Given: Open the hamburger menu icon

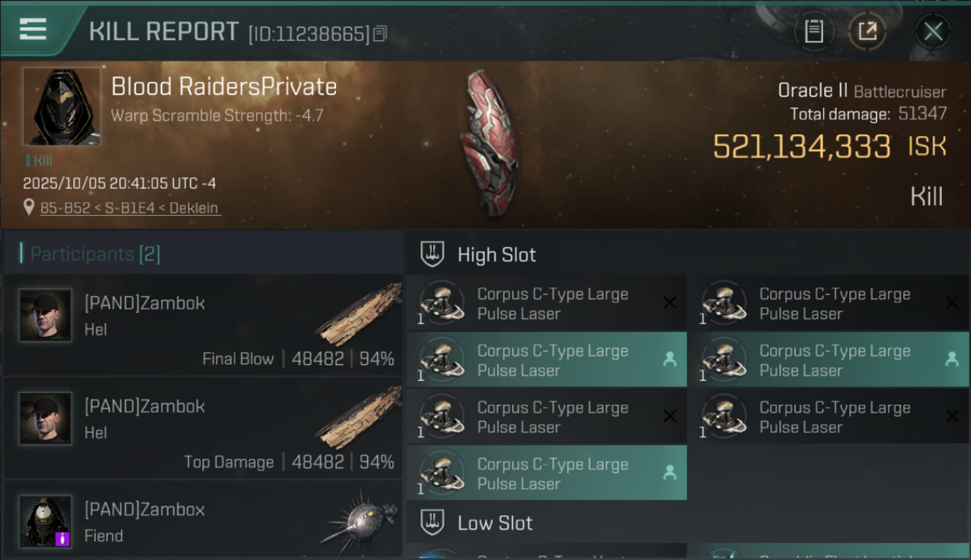Looking at the screenshot, I should 33,30.
